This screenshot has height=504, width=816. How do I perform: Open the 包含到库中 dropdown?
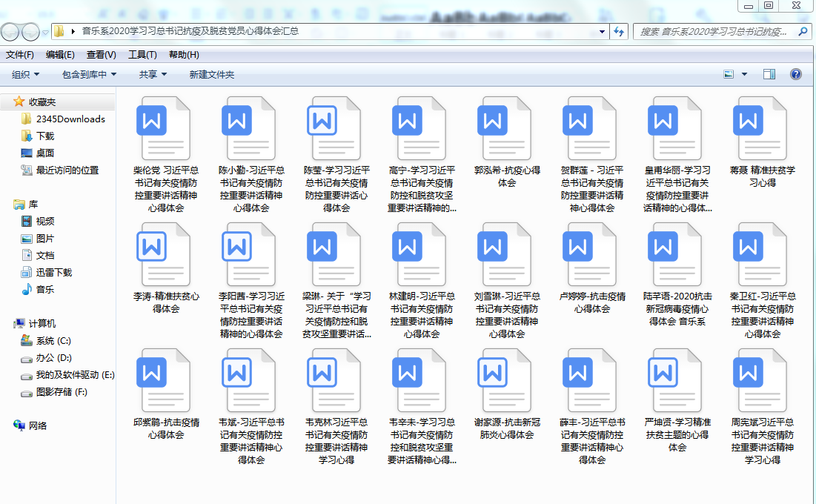coord(89,74)
